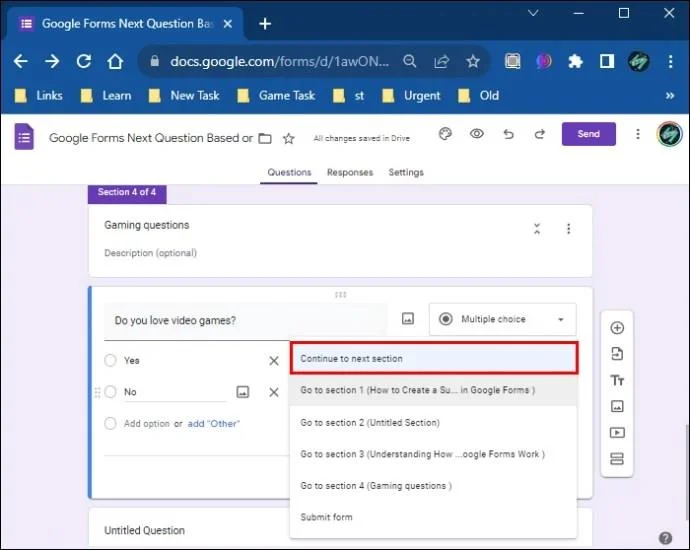Click the zoom magnifier icon in address bar
Viewport: 690px width, 550px height.
(x=410, y=61)
